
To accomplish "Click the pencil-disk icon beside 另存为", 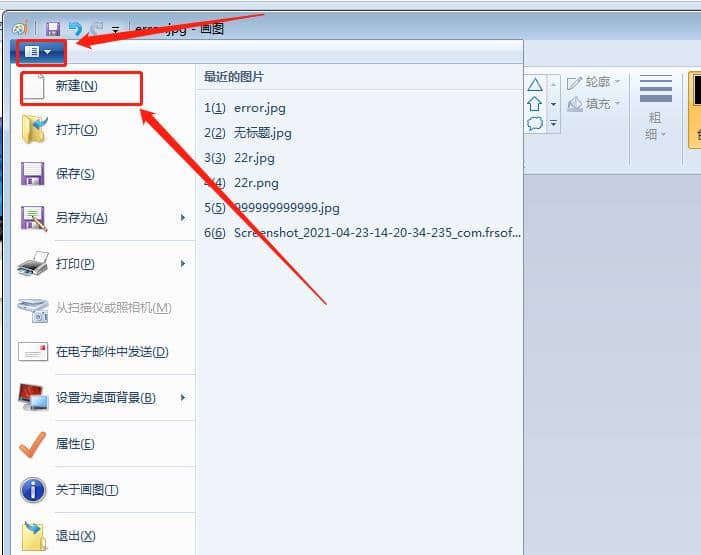I will (34, 218).
